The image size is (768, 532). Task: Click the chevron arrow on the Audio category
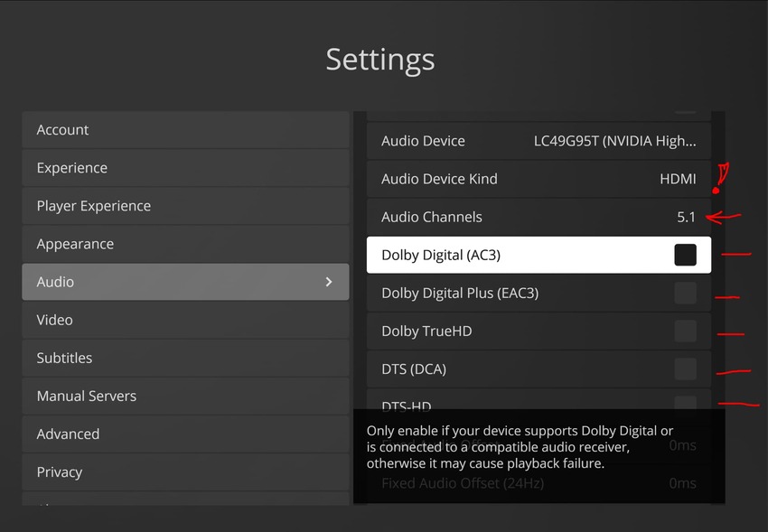[x=329, y=282]
